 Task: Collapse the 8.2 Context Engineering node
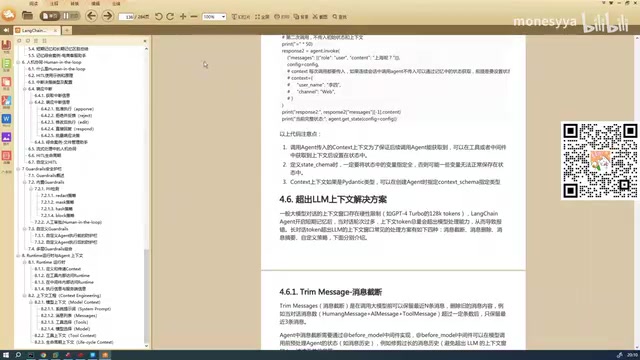(24, 296)
